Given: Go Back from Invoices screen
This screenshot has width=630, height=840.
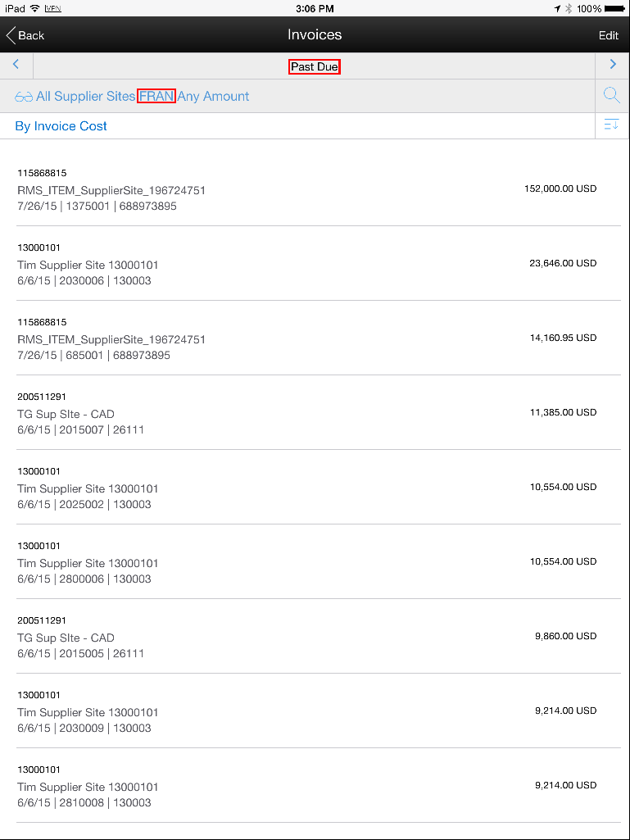Looking at the screenshot, I should pos(25,35).
